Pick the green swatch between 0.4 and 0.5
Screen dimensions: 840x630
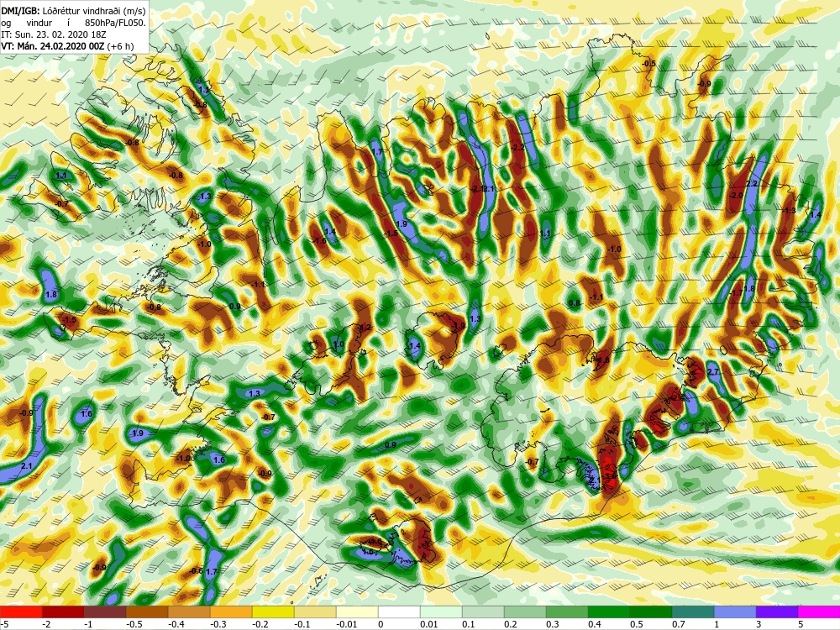[x=609, y=612]
